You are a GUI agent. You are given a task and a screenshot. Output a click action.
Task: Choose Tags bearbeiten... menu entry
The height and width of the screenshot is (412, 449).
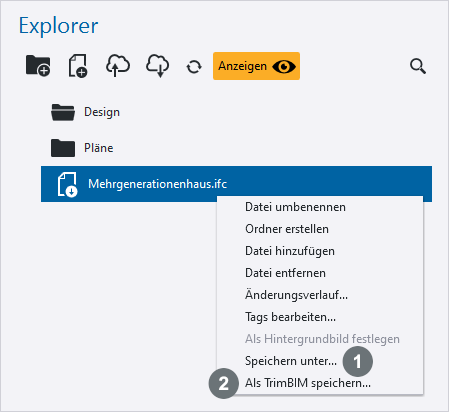tap(290, 317)
